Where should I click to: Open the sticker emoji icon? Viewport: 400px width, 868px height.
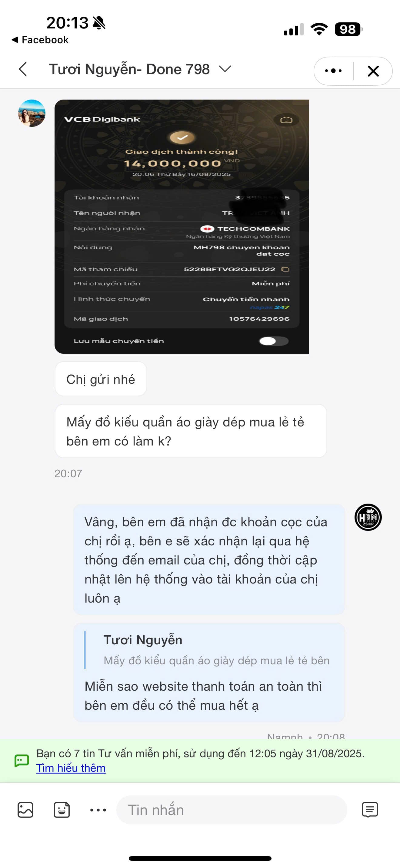coord(62,810)
